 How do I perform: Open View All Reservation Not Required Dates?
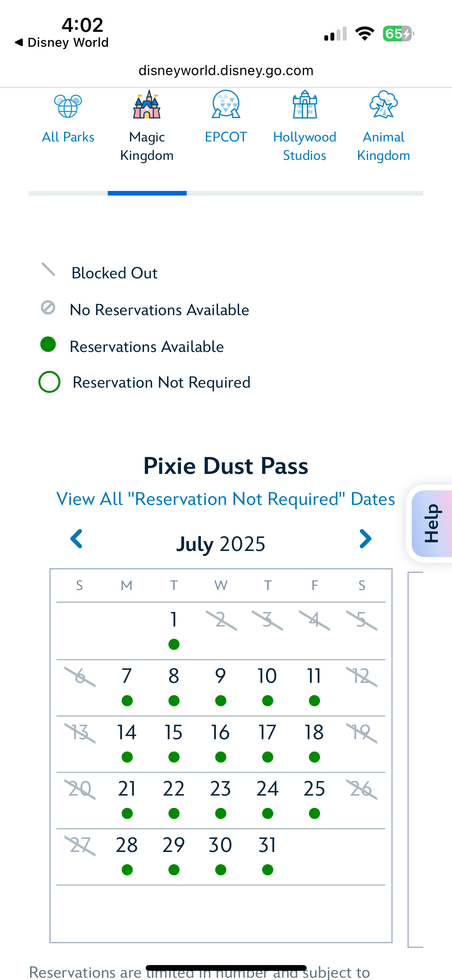coord(225,499)
